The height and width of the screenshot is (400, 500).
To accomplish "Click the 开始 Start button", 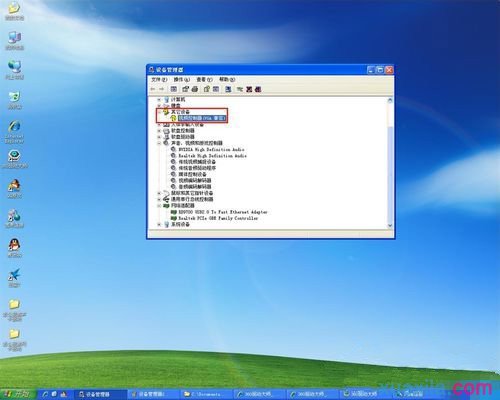I will pyautogui.click(x=18, y=394).
